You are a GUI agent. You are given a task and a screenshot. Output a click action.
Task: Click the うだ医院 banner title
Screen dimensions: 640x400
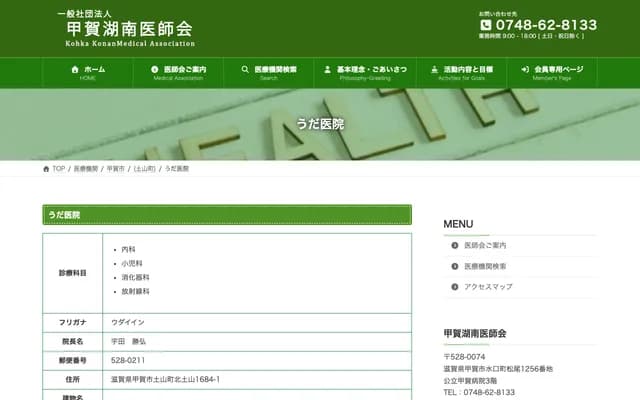pyautogui.click(x=320, y=124)
